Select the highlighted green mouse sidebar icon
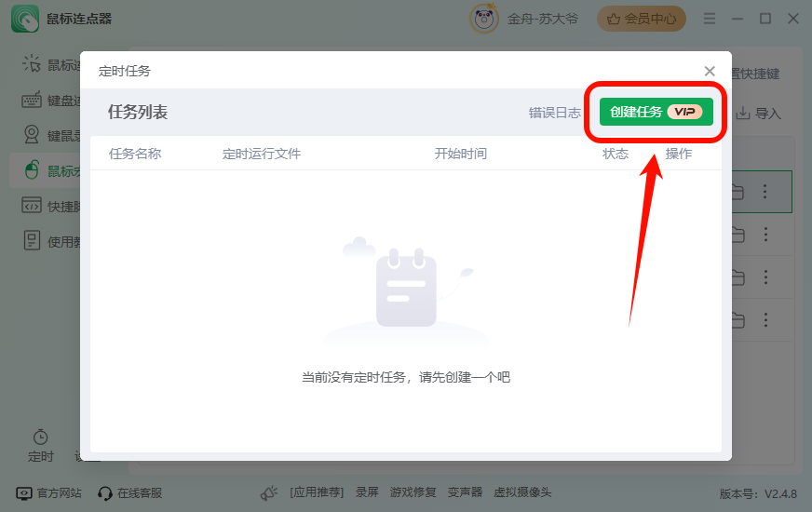This screenshot has height=512, width=812. coord(32,169)
